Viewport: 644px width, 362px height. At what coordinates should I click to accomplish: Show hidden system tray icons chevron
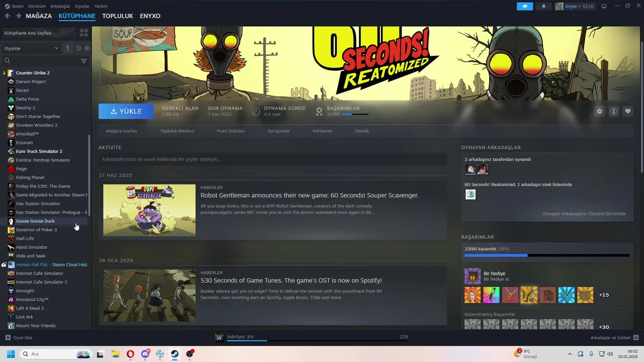570,354
